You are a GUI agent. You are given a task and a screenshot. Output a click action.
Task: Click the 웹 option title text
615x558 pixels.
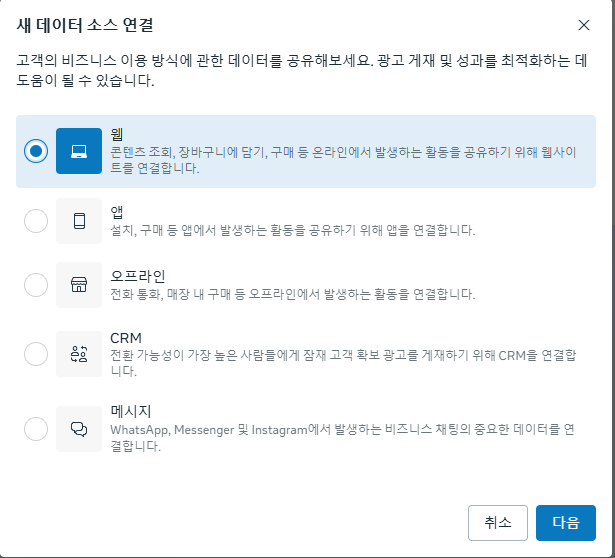[x=117, y=135]
